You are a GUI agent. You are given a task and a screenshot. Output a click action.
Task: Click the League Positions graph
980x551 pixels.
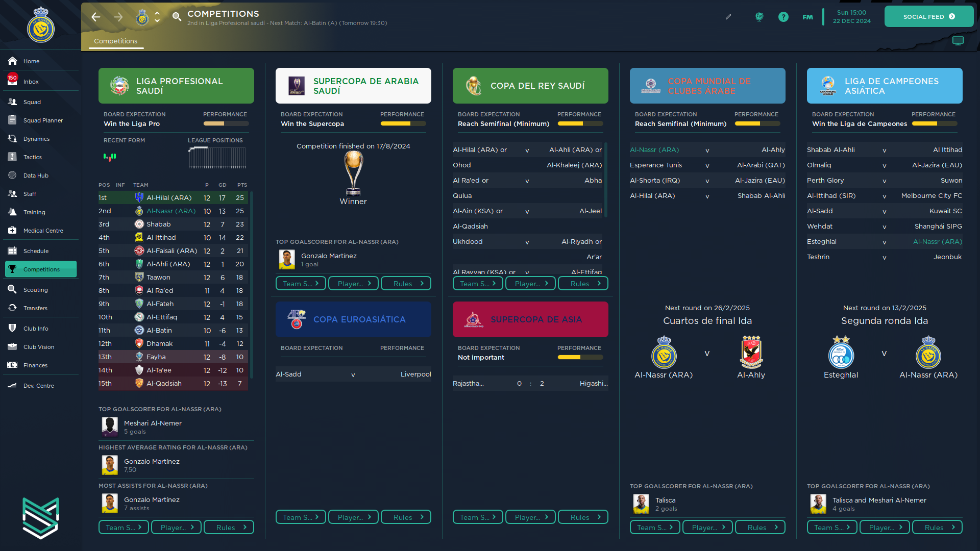coord(217,158)
